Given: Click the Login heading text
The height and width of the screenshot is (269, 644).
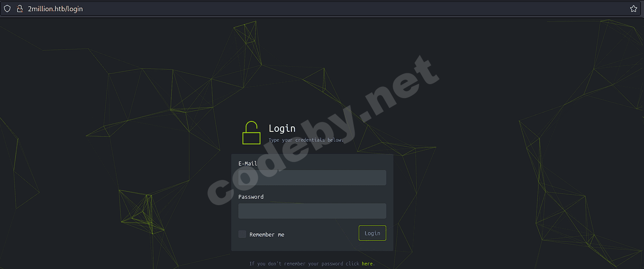Looking at the screenshot, I should point(282,128).
